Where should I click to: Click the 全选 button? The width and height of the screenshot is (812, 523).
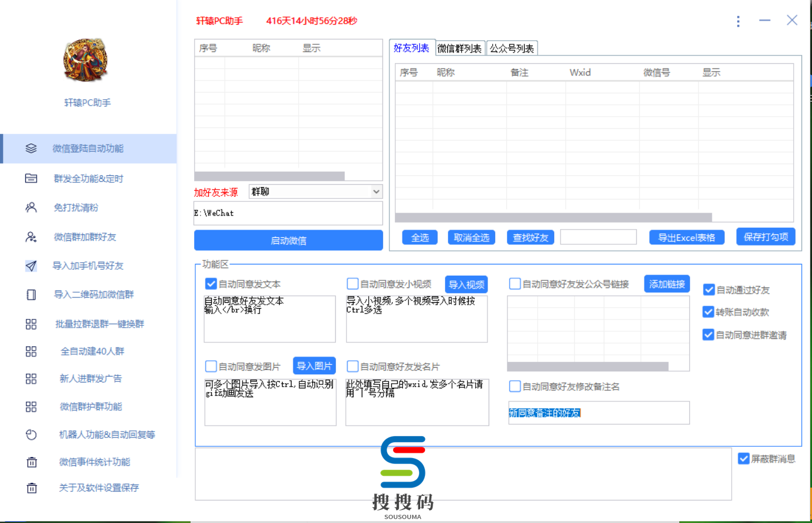pyautogui.click(x=420, y=237)
